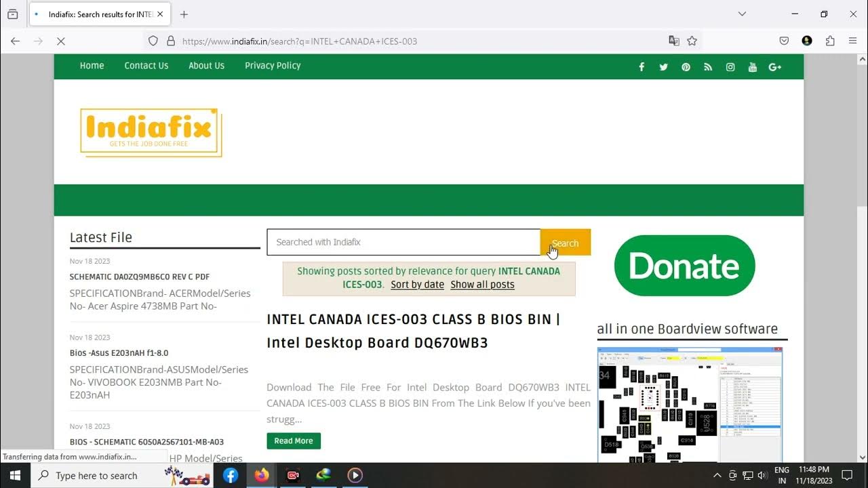Click the Sort by date link
The image size is (868, 488).
pyautogui.click(x=417, y=285)
